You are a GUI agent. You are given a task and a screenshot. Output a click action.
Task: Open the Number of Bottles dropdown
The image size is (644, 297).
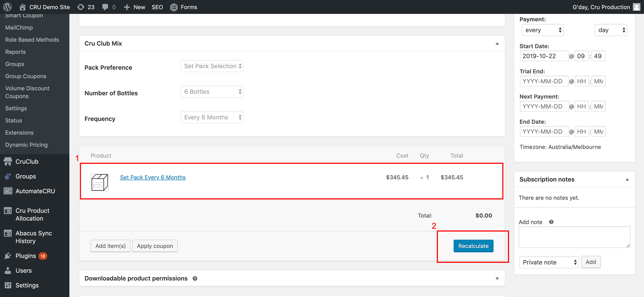tap(212, 92)
